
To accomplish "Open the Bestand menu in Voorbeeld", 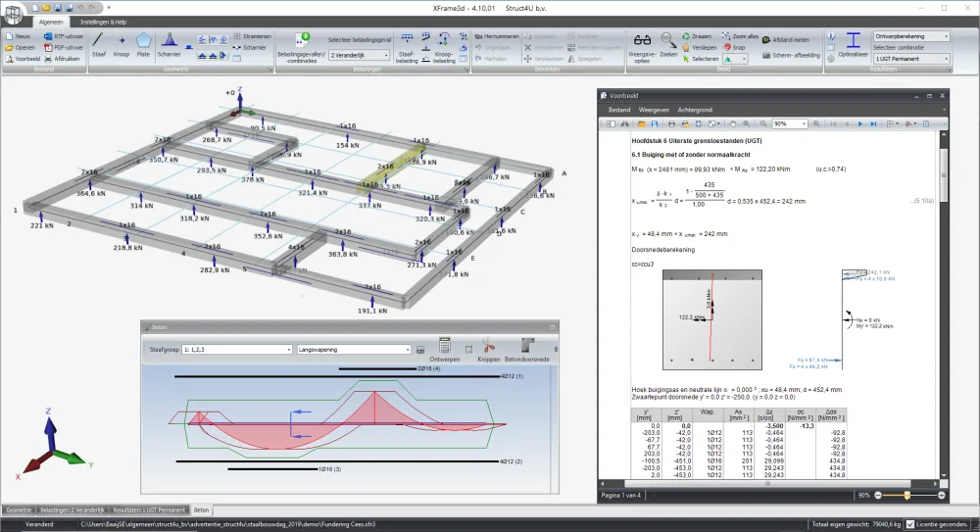I will [x=619, y=110].
